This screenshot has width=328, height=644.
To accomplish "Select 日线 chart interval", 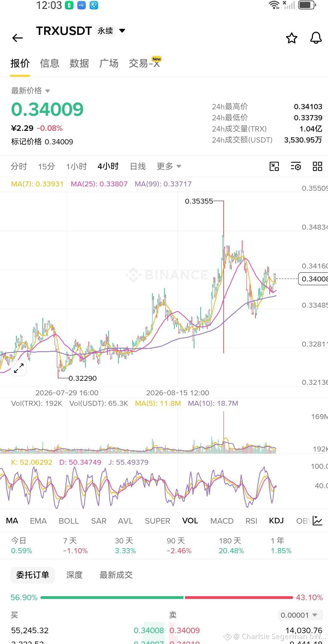I will [x=138, y=166].
